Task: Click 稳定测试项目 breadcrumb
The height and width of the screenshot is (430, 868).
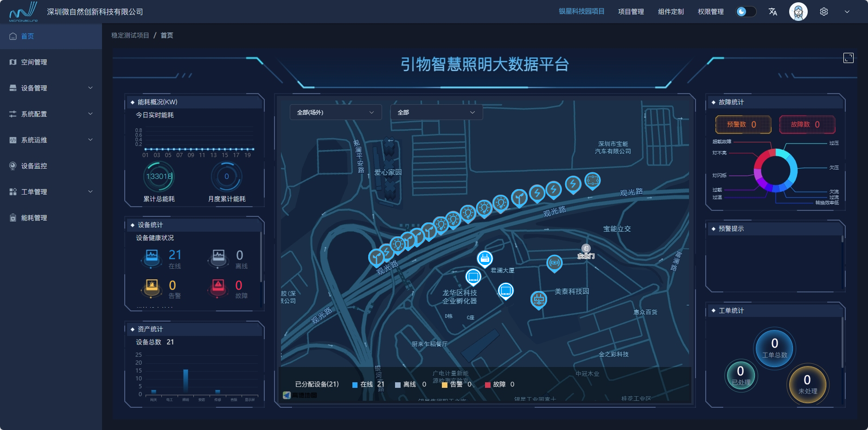Action: click(x=130, y=35)
